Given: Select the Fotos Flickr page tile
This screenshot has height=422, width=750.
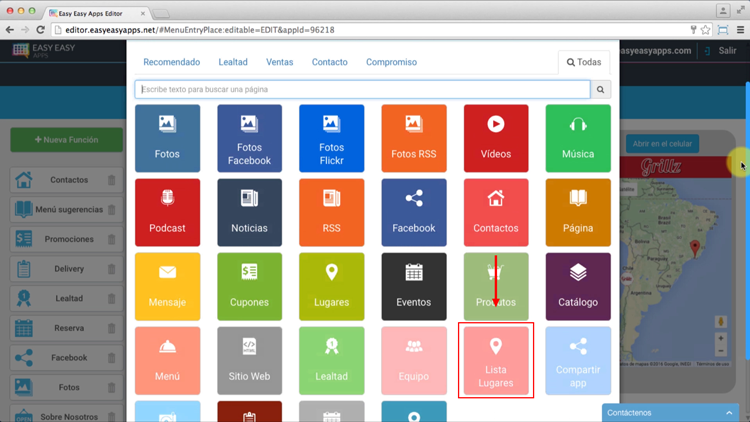Looking at the screenshot, I should (x=331, y=139).
